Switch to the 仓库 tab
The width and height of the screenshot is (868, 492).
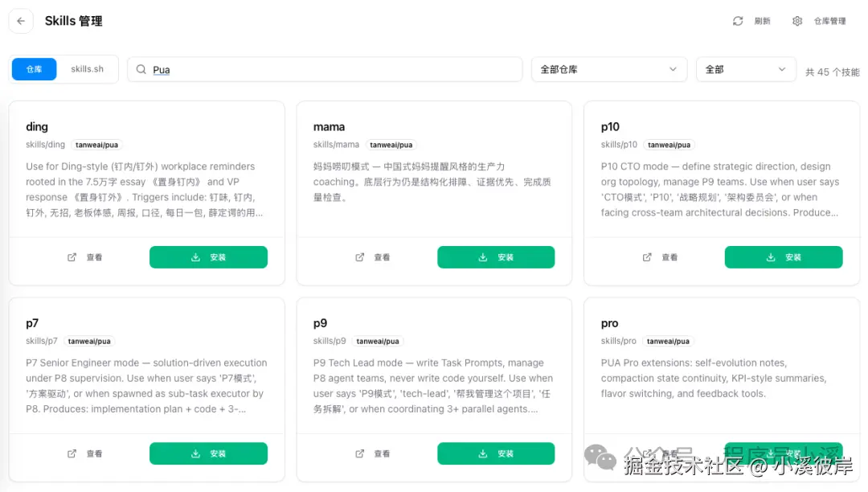click(x=35, y=69)
